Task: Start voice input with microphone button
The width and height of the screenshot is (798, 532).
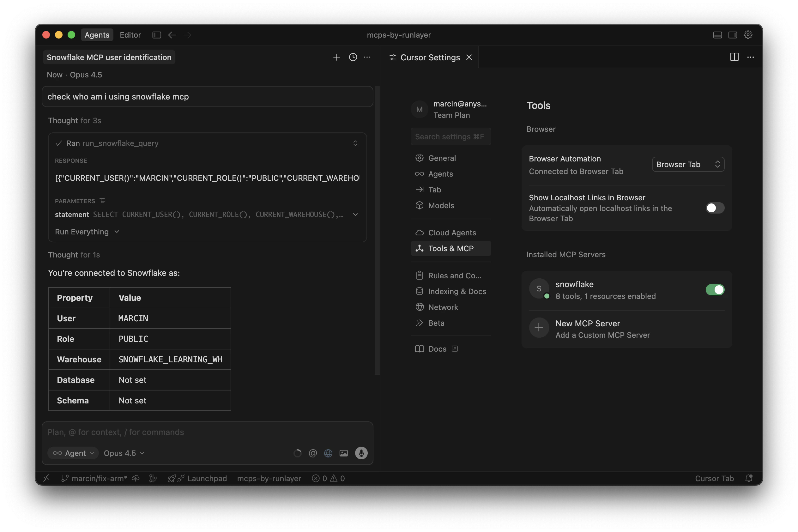Action: point(361,453)
